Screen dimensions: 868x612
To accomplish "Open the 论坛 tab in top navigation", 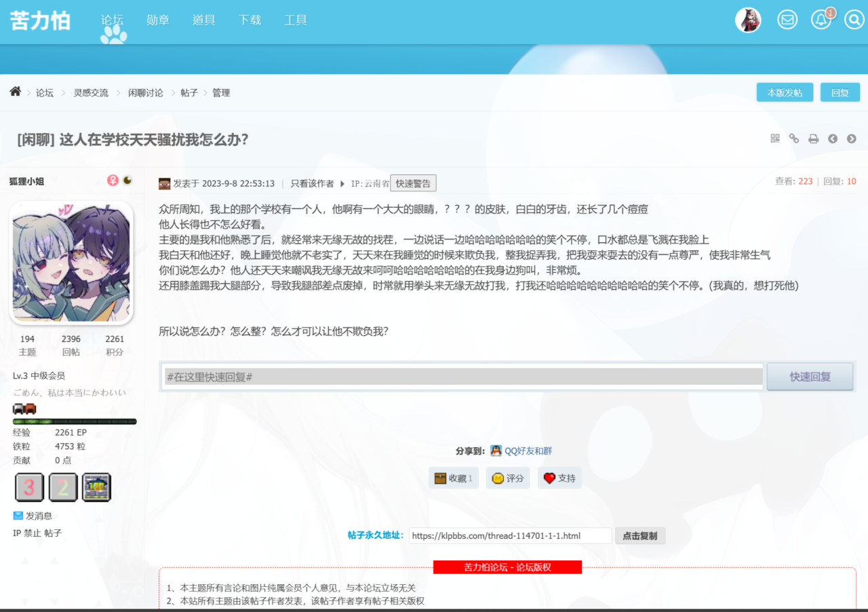I will [x=113, y=20].
